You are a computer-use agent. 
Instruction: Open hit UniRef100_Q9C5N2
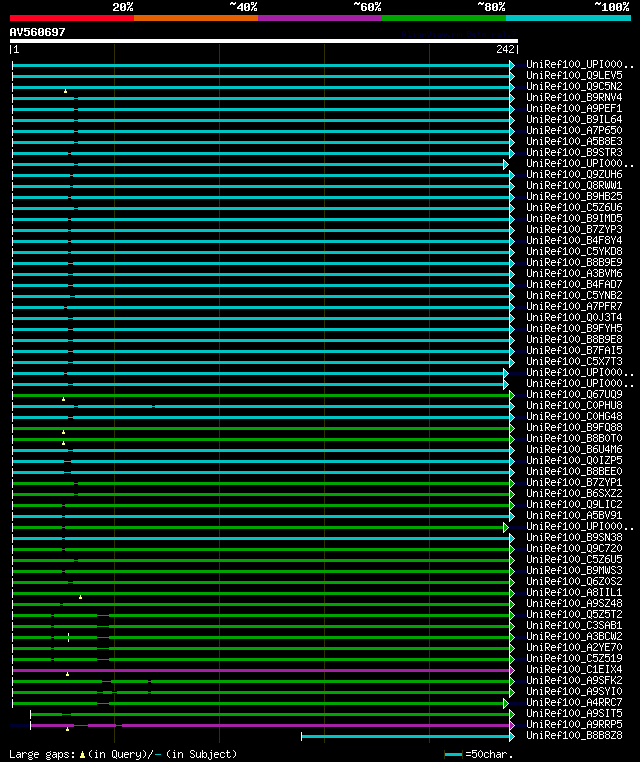[x=574, y=87]
